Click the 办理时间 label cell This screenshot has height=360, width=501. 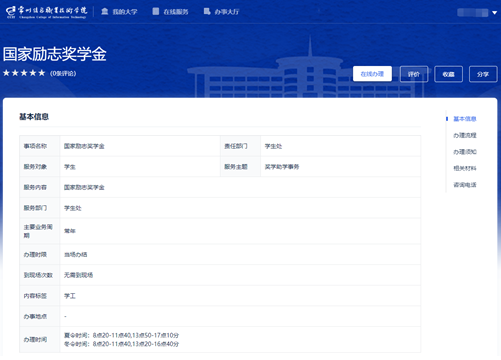40,340
